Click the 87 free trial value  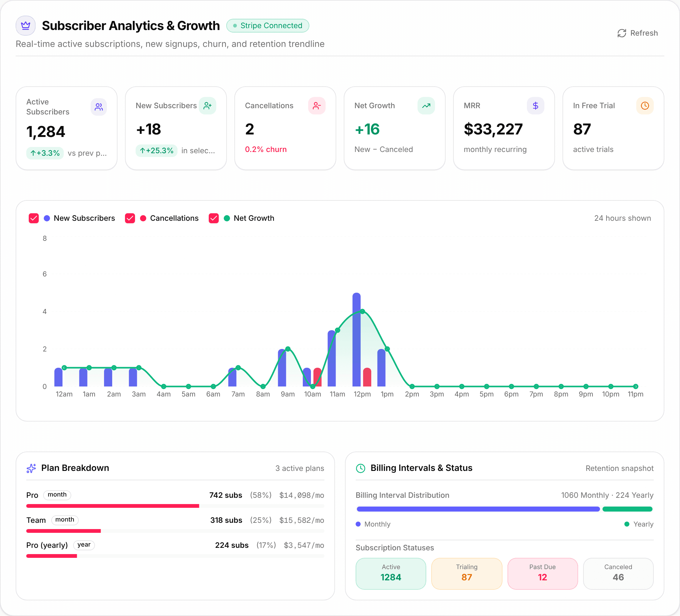pyautogui.click(x=582, y=129)
